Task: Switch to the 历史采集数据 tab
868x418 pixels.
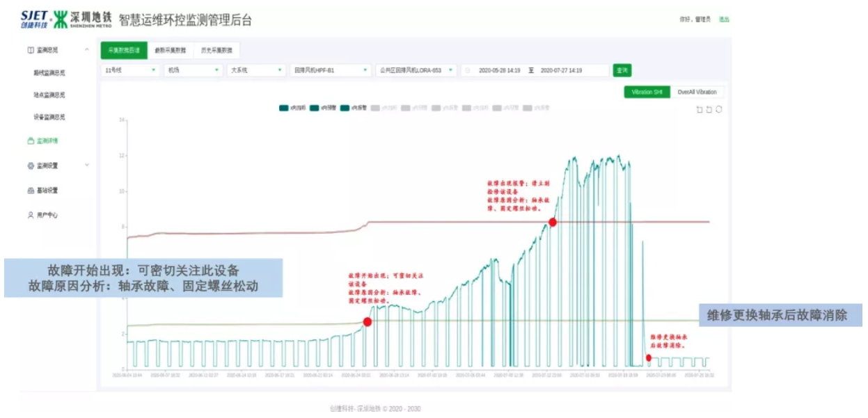Action: click(x=216, y=50)
